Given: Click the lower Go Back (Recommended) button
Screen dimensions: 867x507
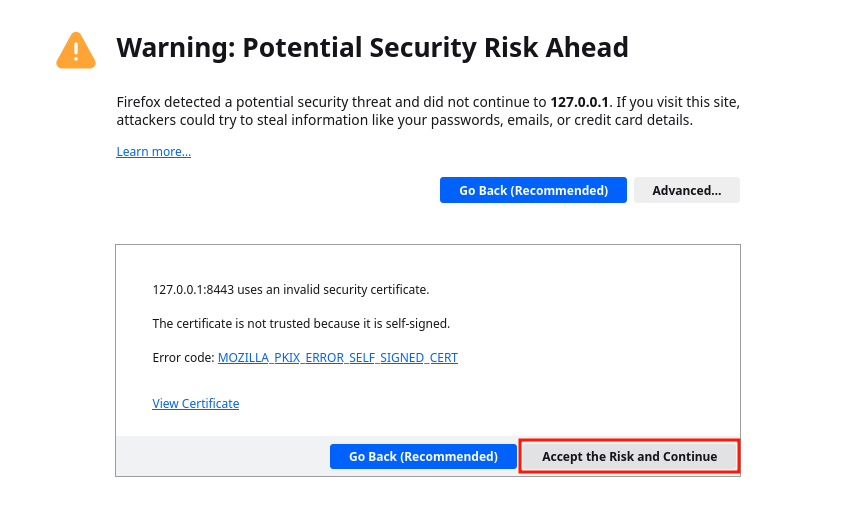Looking at the screenshot, I should tap(423, 456).
